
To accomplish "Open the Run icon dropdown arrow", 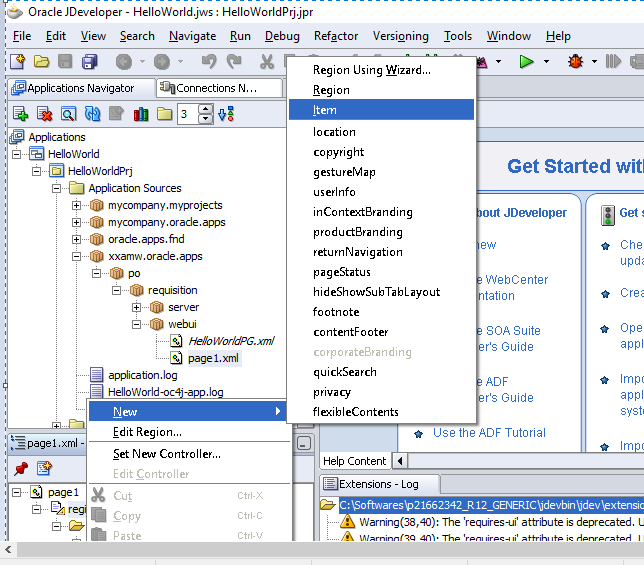I will tap(546, 62).
